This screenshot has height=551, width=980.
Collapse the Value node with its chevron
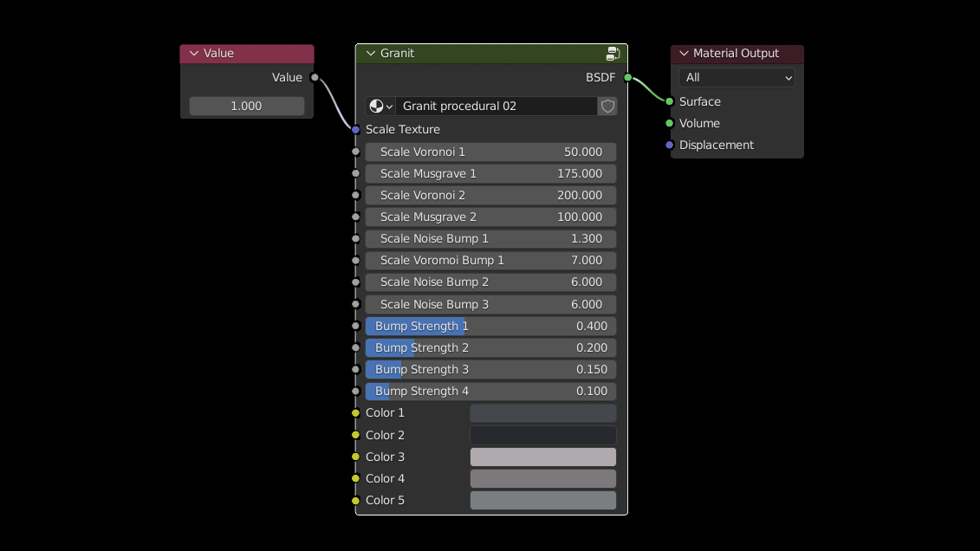click(194, 54)
